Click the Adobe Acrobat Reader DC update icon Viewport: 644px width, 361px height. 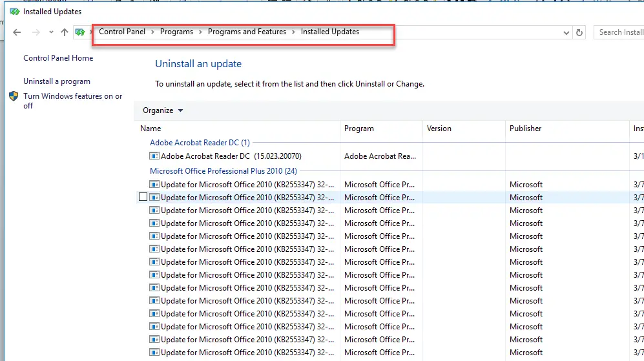pyautogui.click(x=154, y=156)
